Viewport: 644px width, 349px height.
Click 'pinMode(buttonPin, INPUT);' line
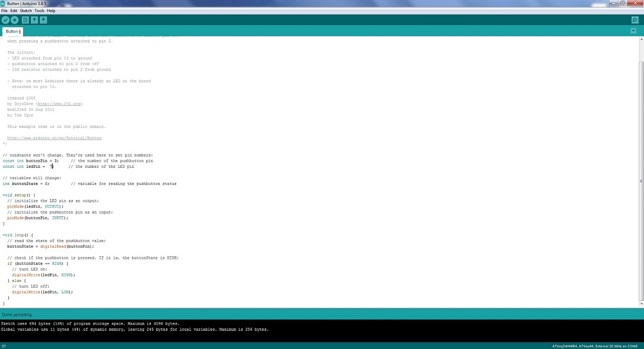(x=38, y=218)
